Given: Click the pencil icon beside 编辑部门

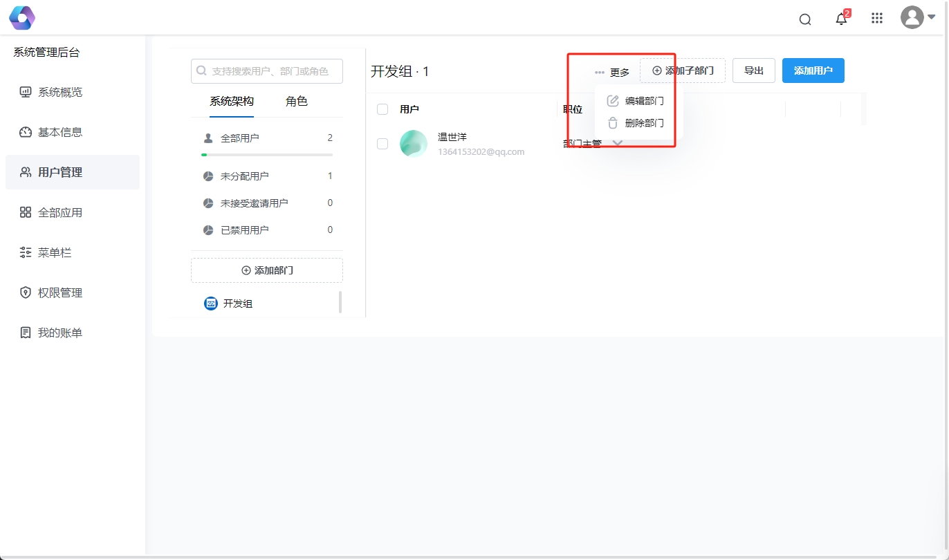Looking at the screenshot, I should 612,101.
